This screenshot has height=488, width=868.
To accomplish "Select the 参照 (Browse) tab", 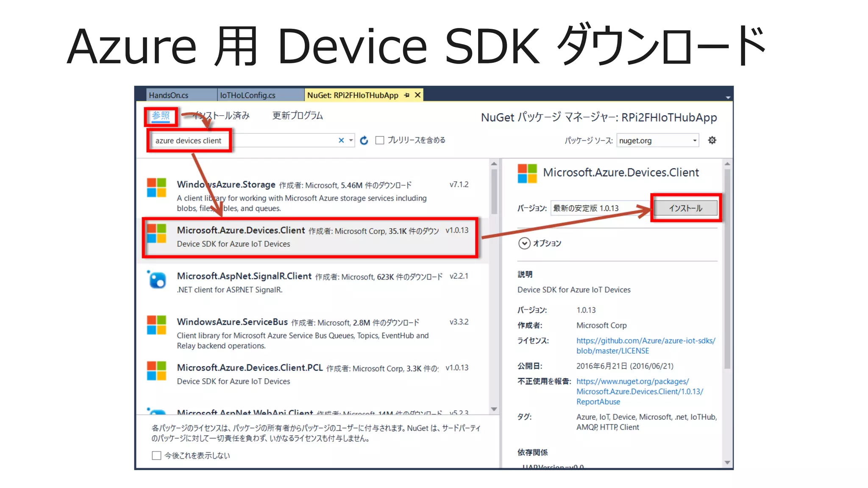I will tap(161, 116).
